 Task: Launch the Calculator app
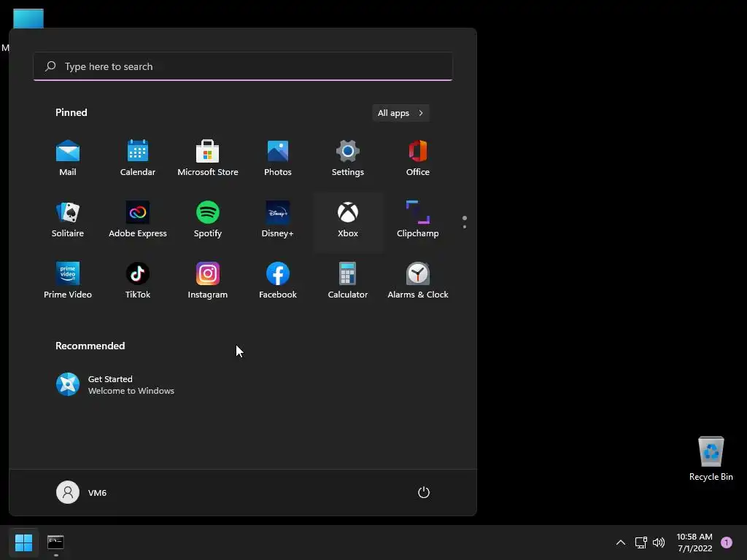pyautogui.click(x=348, y=281)
